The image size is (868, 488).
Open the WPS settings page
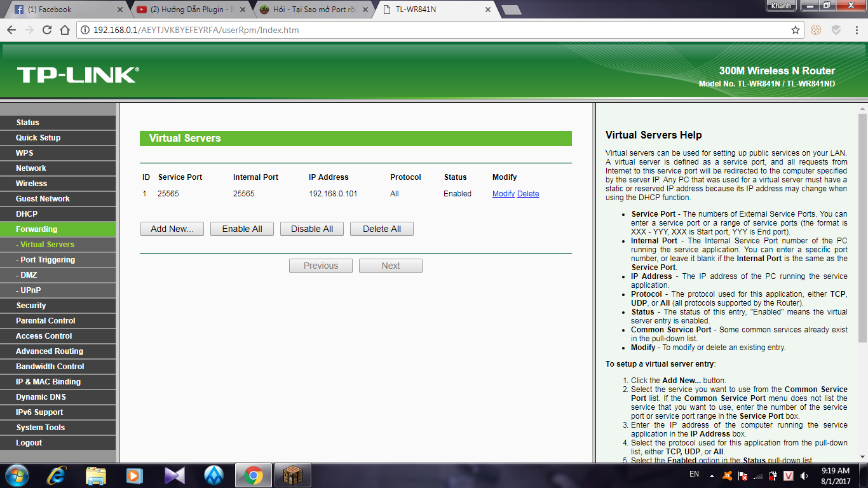click(x=58, y=153)
